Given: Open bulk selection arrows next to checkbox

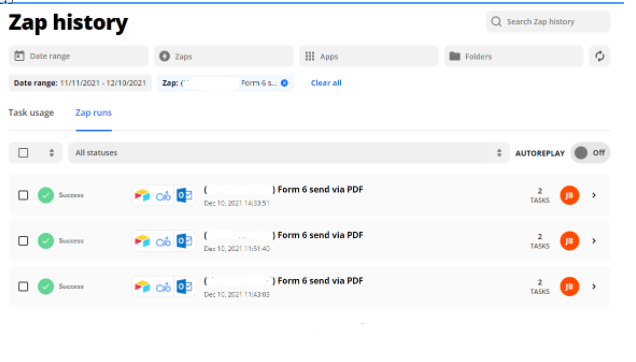Looking at the screenshot, I should 52,153.
